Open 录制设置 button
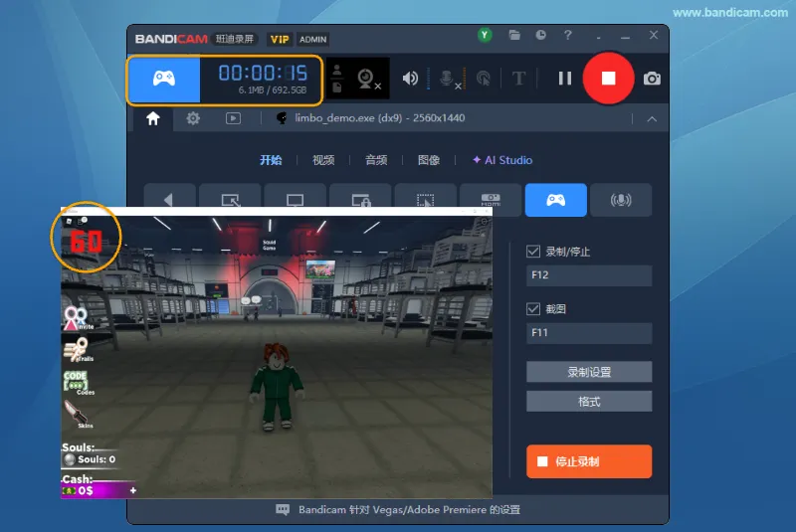 pos(589,372)
